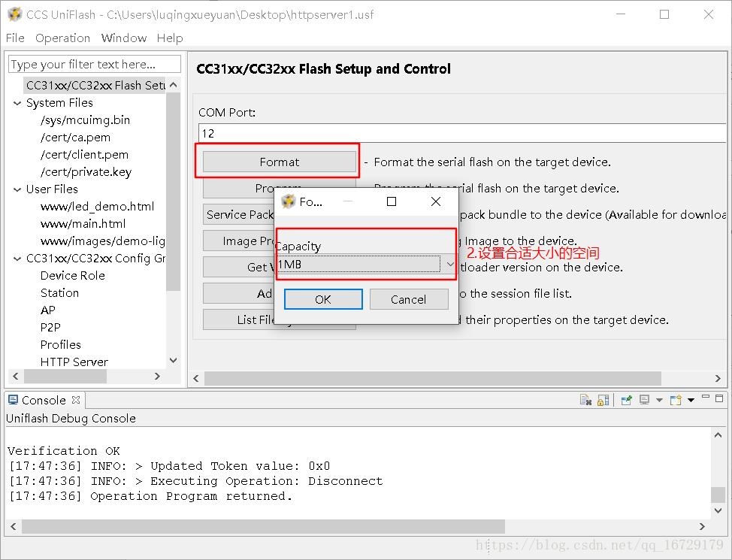
Task: Click OK in the Format dialog
Action: tap(323, 299)
